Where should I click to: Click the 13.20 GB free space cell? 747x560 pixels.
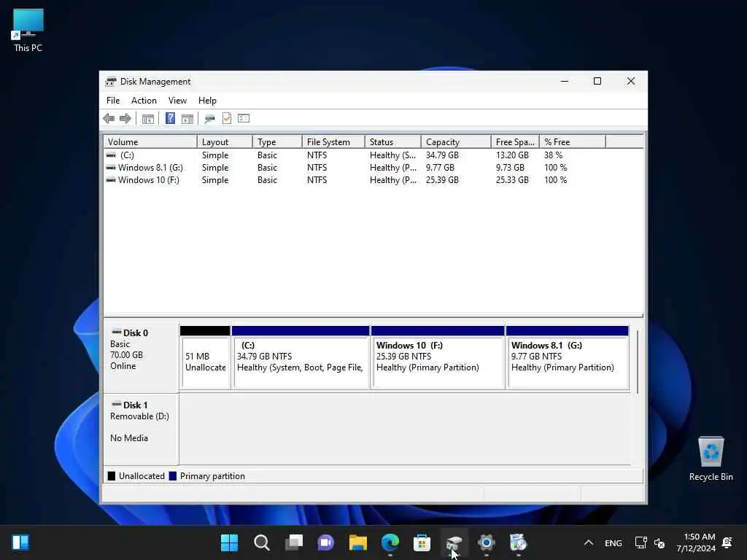[x=512, y=155]
